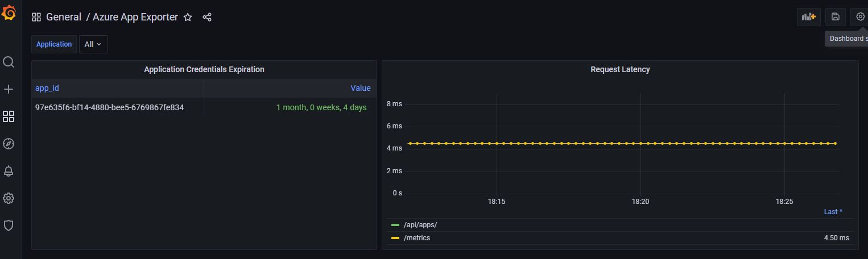868x259 pixels.
Task: Open Dashboard settings gear icon
Action: pos(860,17)
